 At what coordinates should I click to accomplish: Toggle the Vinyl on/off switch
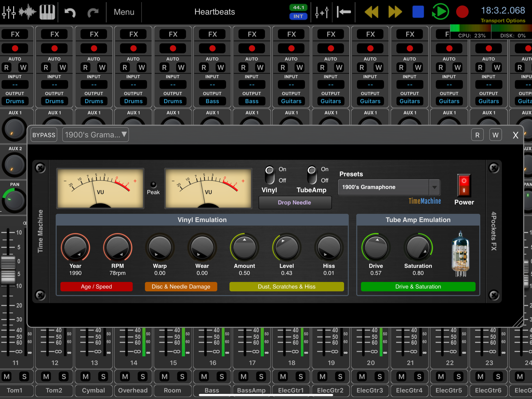coord(270,175)
